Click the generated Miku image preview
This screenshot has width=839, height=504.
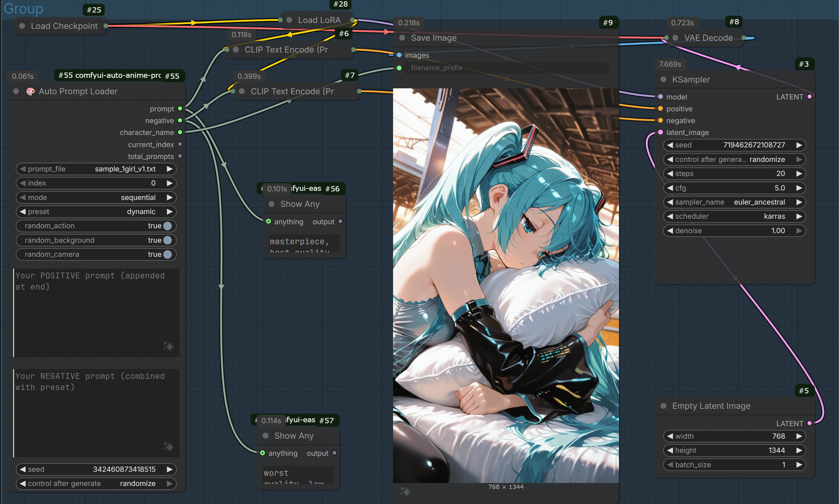(506, 286)
